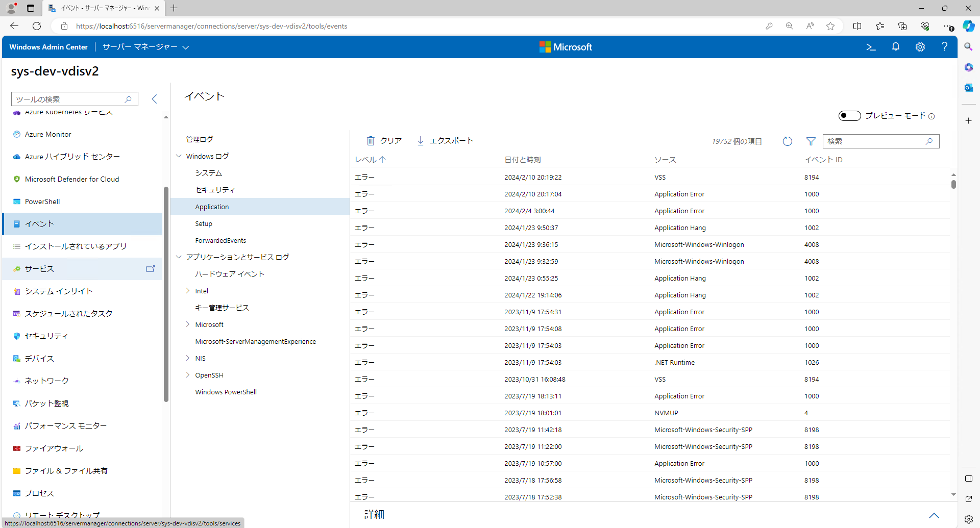Sort by イベント ID column header
The width and height of the screenshot is (980, 528).
[823, 160]
